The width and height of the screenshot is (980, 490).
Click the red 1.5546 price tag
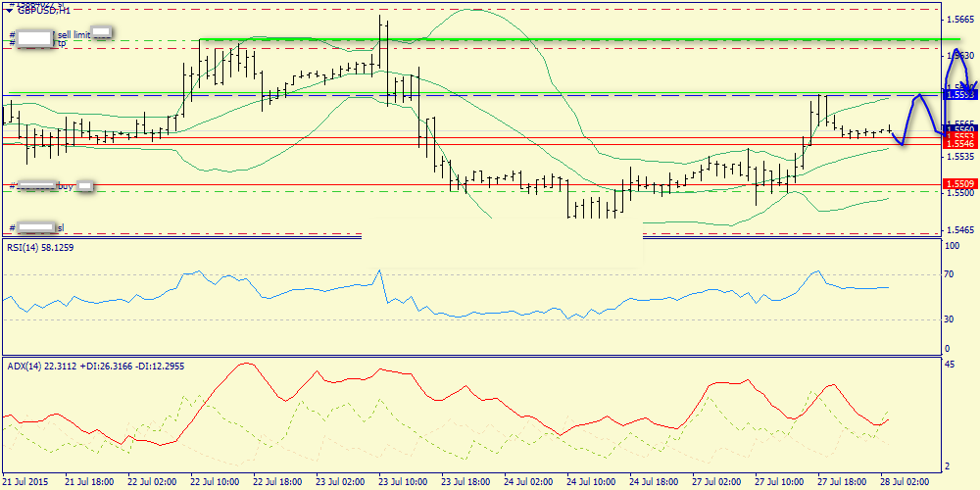[961, 144]
